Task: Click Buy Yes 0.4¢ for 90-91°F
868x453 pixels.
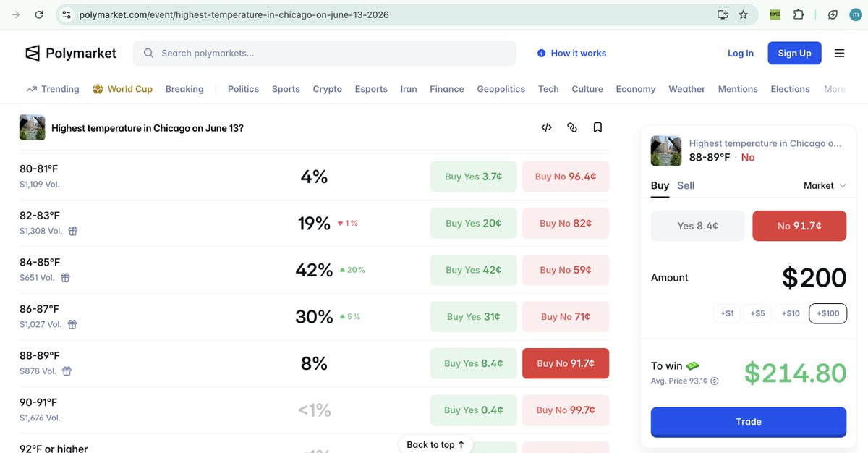Action: pyautogui.click(x=474, y=410)
